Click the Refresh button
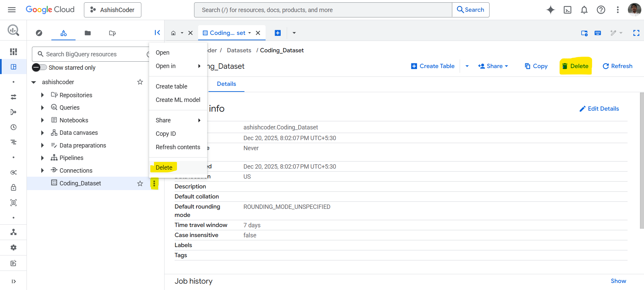This screenshot has height=290, width=644. (x=617, y=66)
